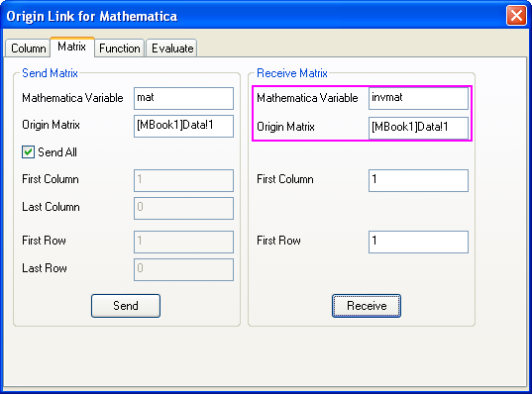Click the disabled Last Row field
Image resolution: width=532 pixels, height=394 pixels.
183,270
